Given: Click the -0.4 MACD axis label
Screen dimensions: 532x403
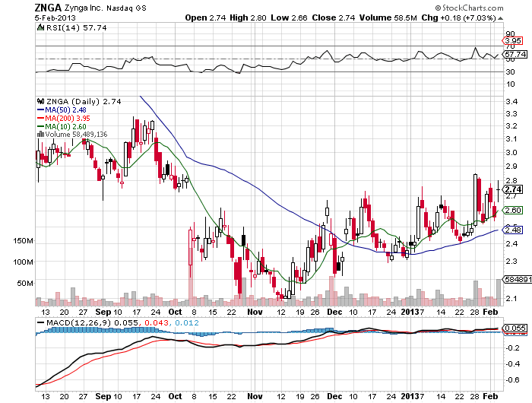Looking at the screenshot, I should [512, 364].
